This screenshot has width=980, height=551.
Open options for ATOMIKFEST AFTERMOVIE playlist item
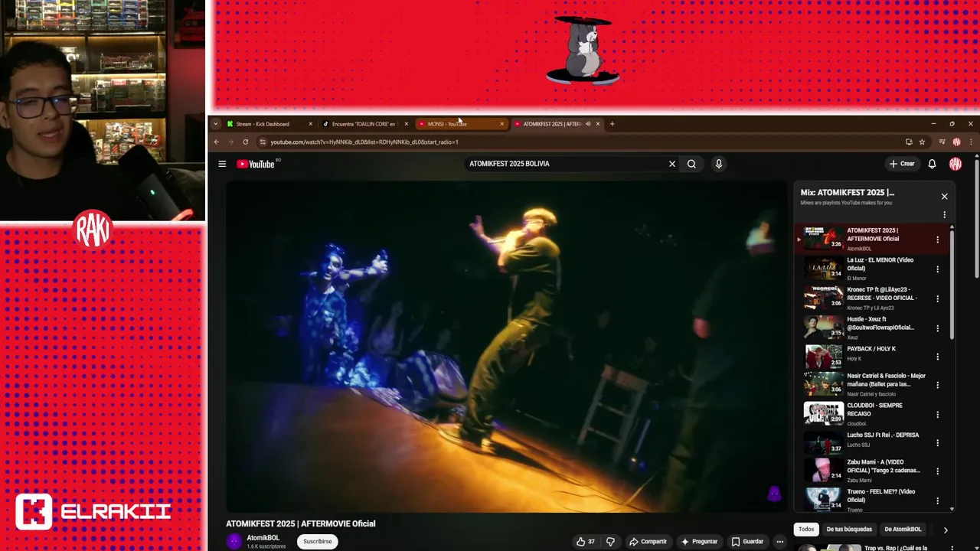click(937, 240)
